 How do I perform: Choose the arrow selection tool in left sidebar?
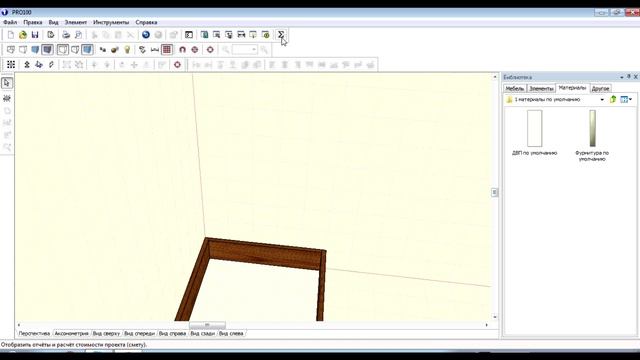click(7, 83)
